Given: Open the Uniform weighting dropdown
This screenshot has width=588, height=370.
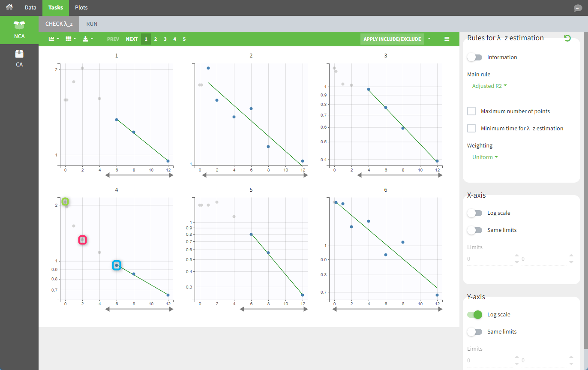Looking at the screenshot, I should tap(485, 157).
